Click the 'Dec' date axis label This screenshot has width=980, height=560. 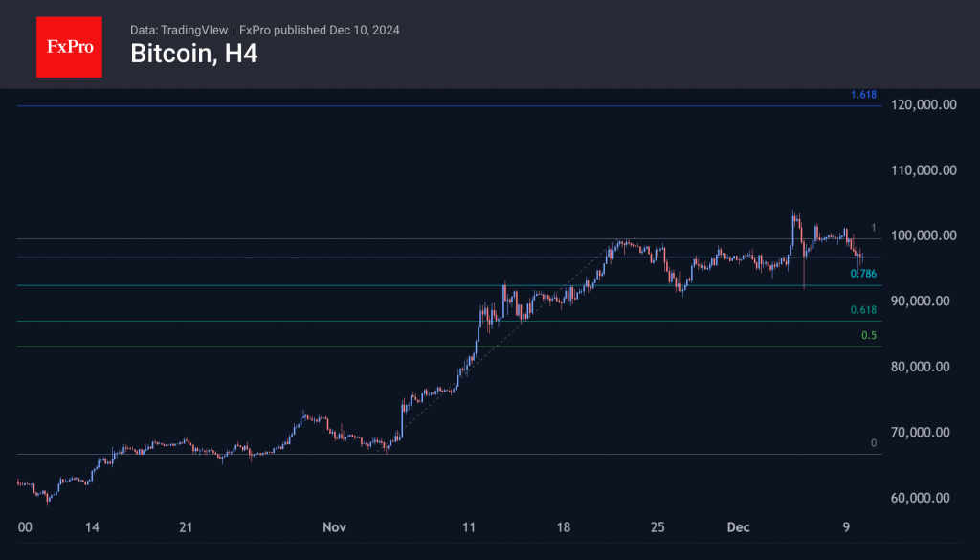738,527
